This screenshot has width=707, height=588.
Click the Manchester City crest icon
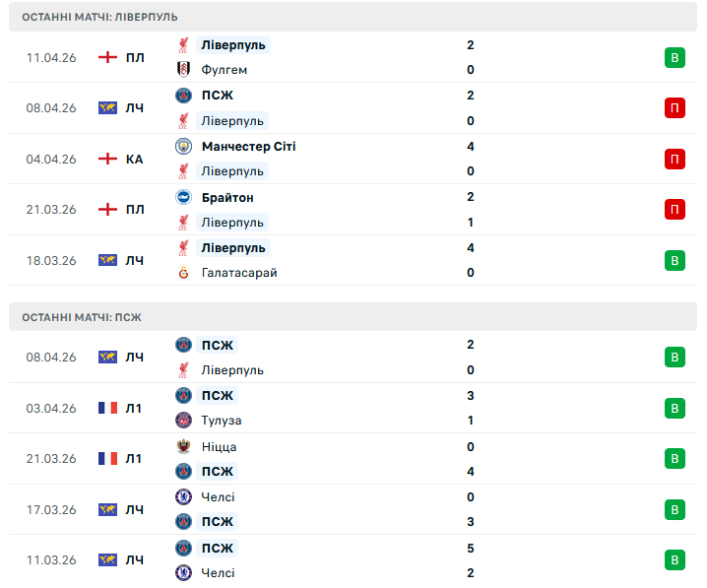click(x=183, y=146)
